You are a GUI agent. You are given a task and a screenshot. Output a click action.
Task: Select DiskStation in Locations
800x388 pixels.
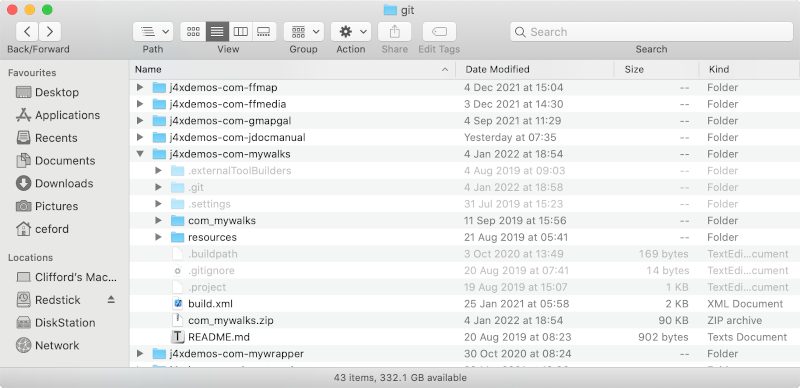tap(56, 323)
